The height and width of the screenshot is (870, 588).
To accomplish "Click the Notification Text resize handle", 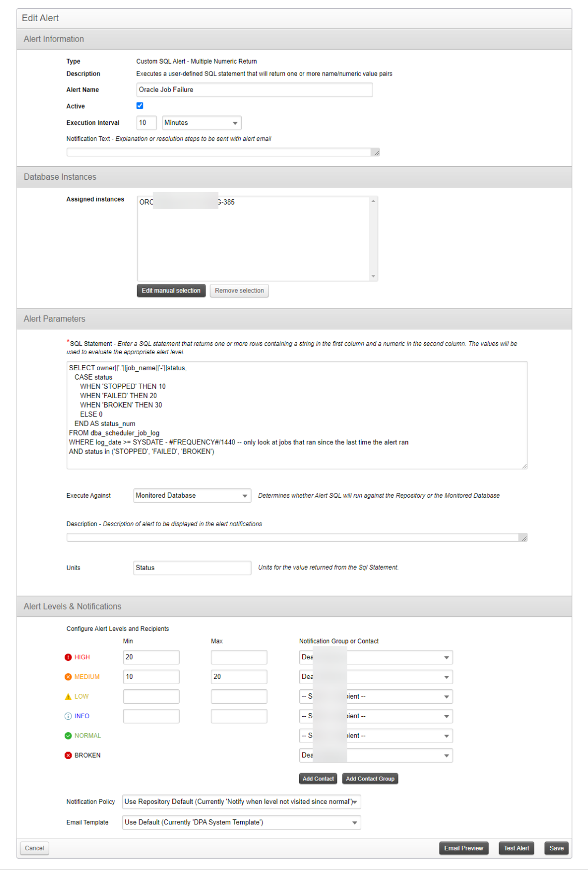I will point(376,153).
